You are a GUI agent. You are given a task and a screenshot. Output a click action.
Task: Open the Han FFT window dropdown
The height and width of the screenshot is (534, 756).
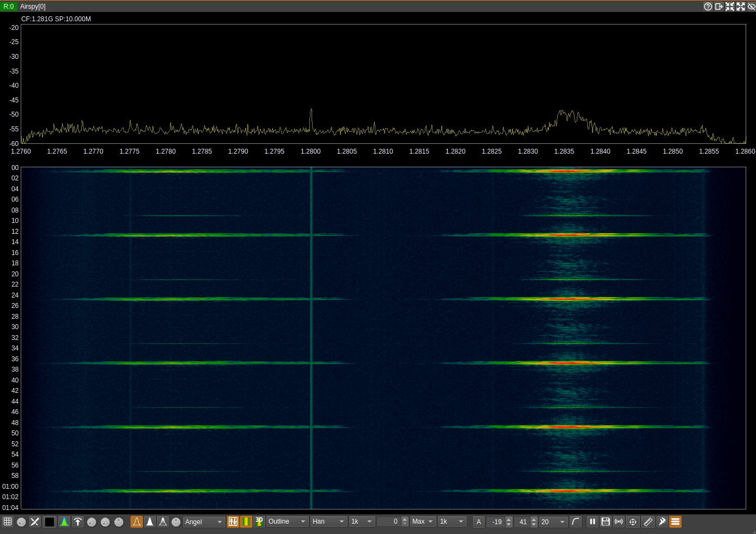pyautogui.click(x=328, y=521)
